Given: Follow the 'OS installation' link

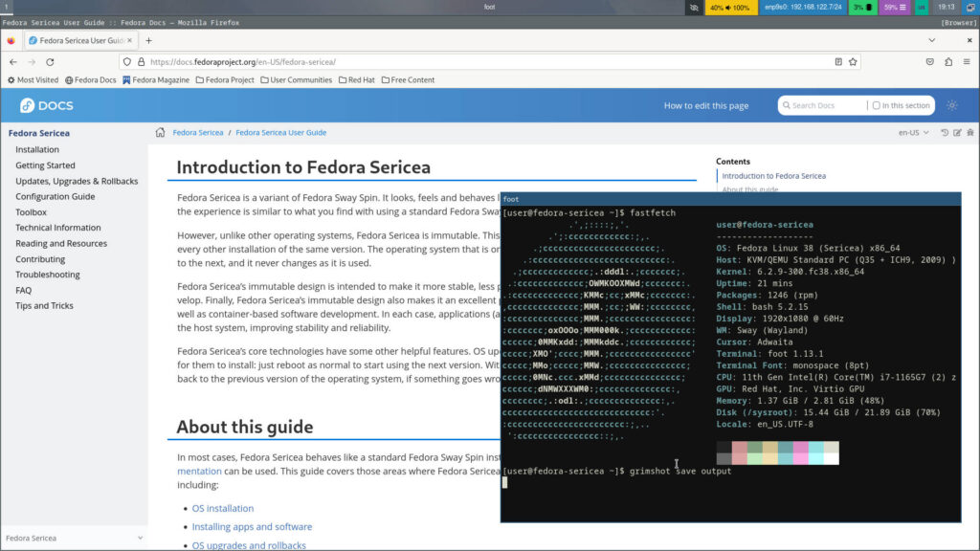Looking at the screenshot, I should tap(222, 508).
